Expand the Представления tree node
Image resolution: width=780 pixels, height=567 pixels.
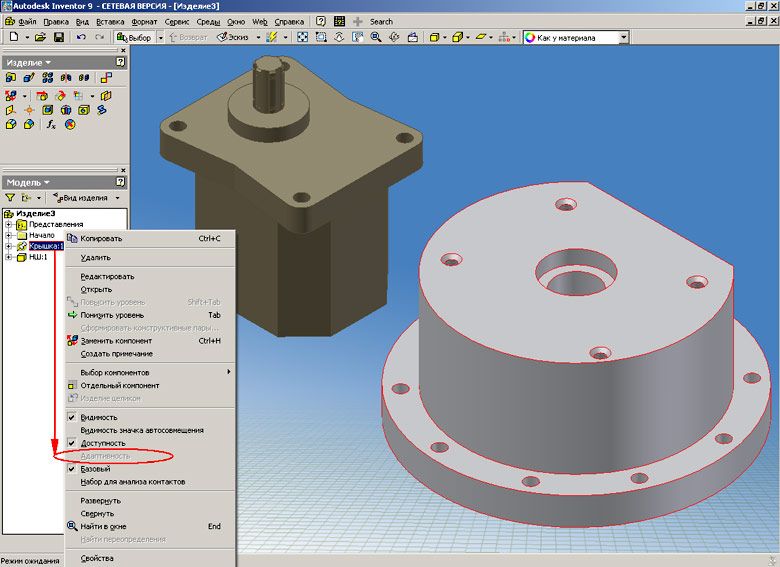pos(8,225)
